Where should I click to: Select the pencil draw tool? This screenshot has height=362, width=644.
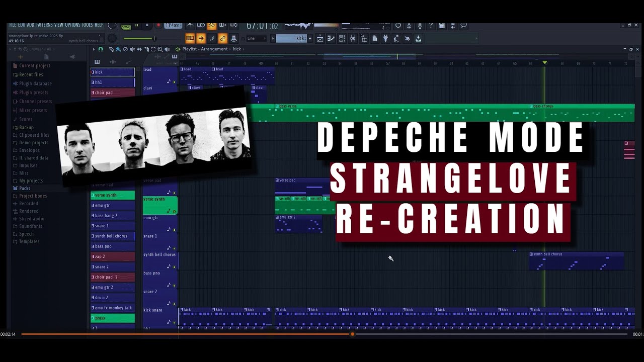111,49
